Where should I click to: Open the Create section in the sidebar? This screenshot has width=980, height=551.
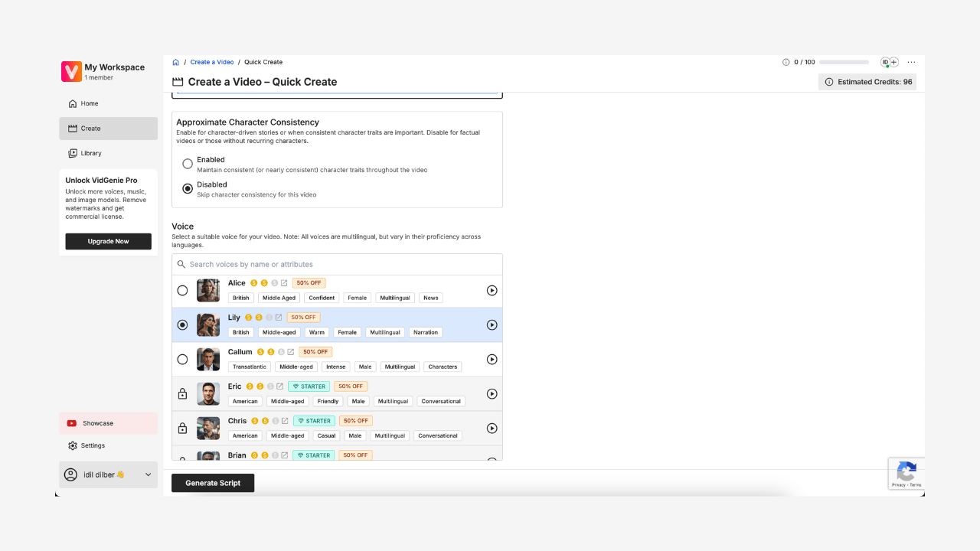108,129
